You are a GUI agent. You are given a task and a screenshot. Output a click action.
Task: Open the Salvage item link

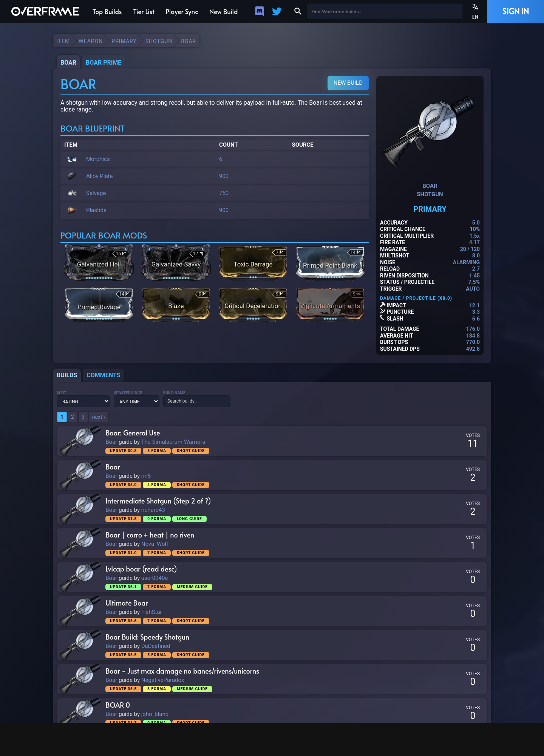pyautogui.click(x=96, y=193)
